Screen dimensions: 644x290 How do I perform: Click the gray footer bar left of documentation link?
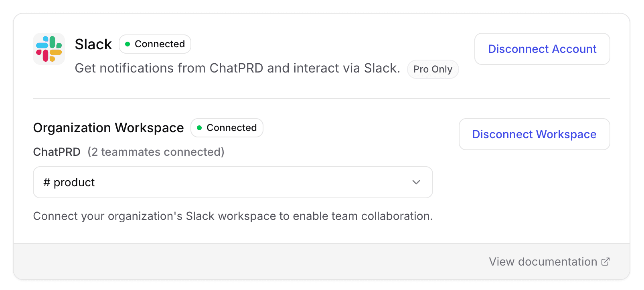(x=241, y=262)
